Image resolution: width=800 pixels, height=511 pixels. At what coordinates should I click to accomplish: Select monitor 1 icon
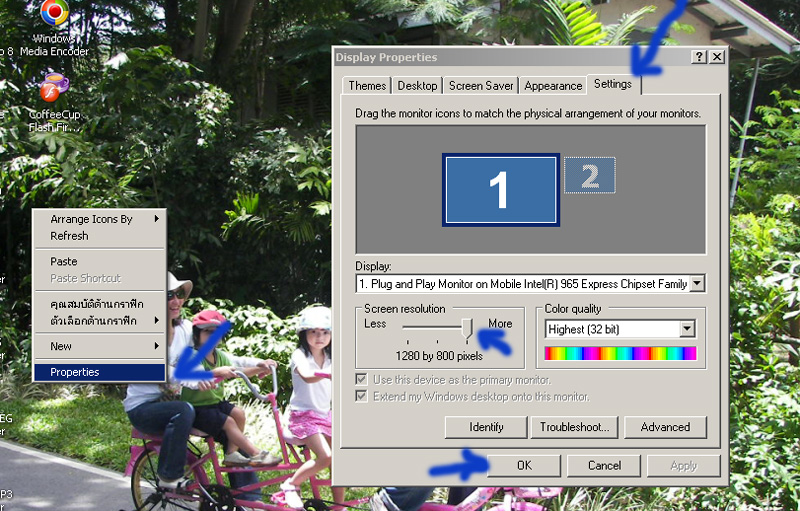pyautogui.click(x=501, y=190)
